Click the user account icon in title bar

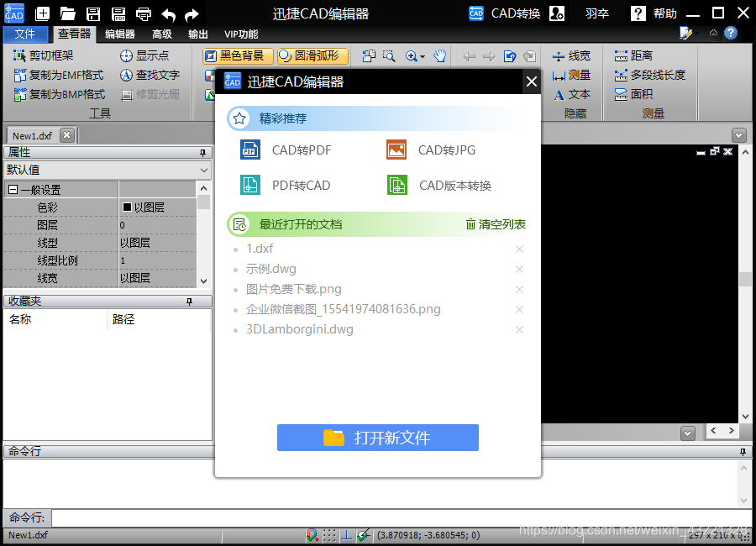coord(556,13)
